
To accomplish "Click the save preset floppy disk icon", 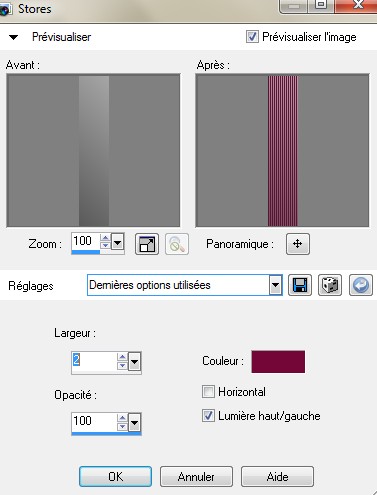I will click(300, 285).
